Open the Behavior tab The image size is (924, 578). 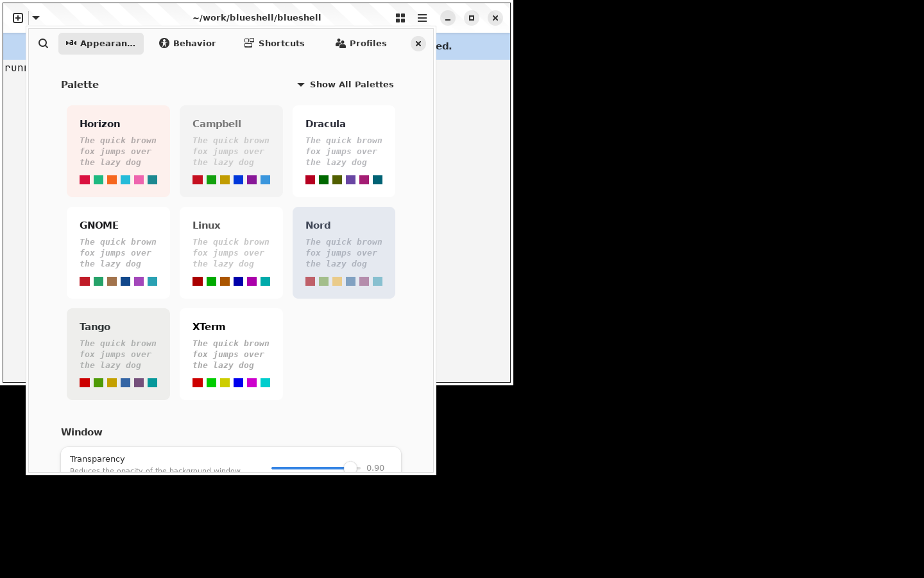pos(187,44)
